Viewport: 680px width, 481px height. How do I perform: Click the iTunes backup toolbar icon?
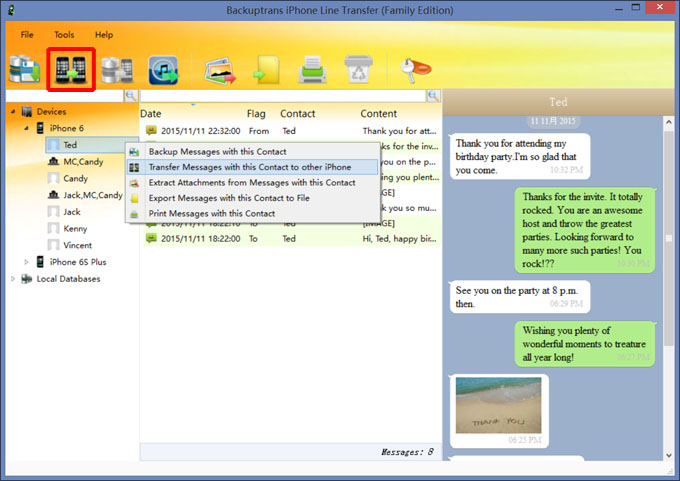[163, 70]
